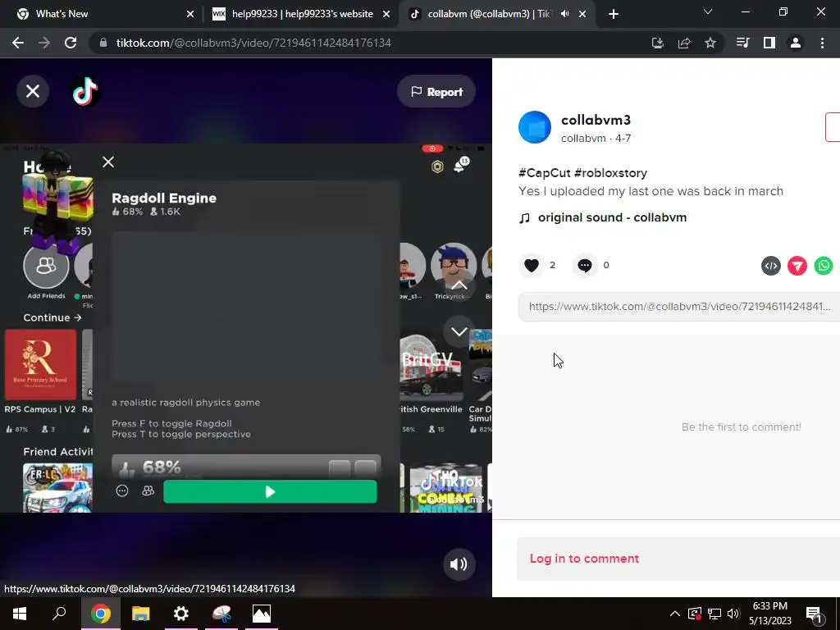Open collabvm3 profile avatar
The height and width of the screenshot is (630, 840).
tap(535, 127)
